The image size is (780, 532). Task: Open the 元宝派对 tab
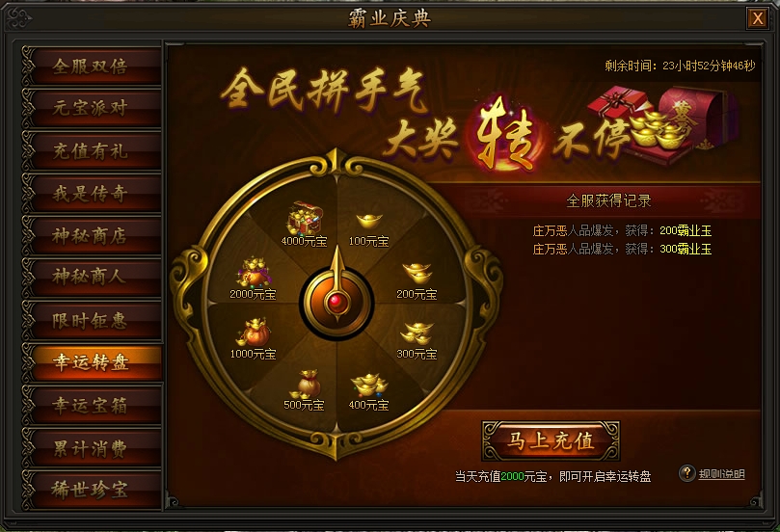[92, 108]
